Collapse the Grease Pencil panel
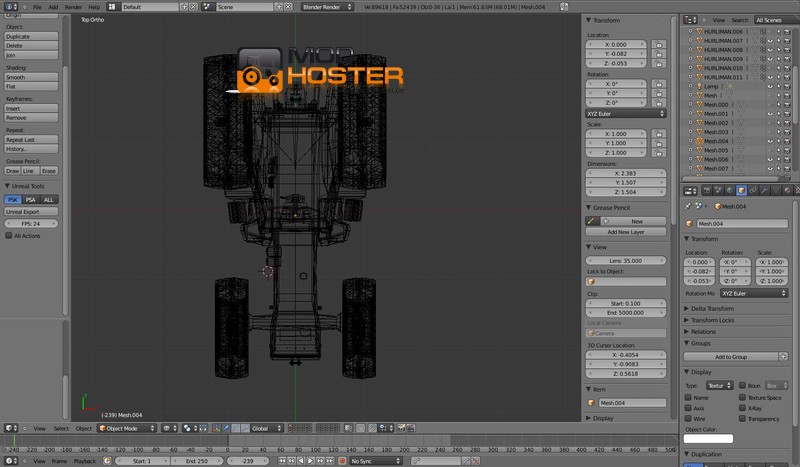This screenshot has height=467, width=800. [x=588, y=208]
